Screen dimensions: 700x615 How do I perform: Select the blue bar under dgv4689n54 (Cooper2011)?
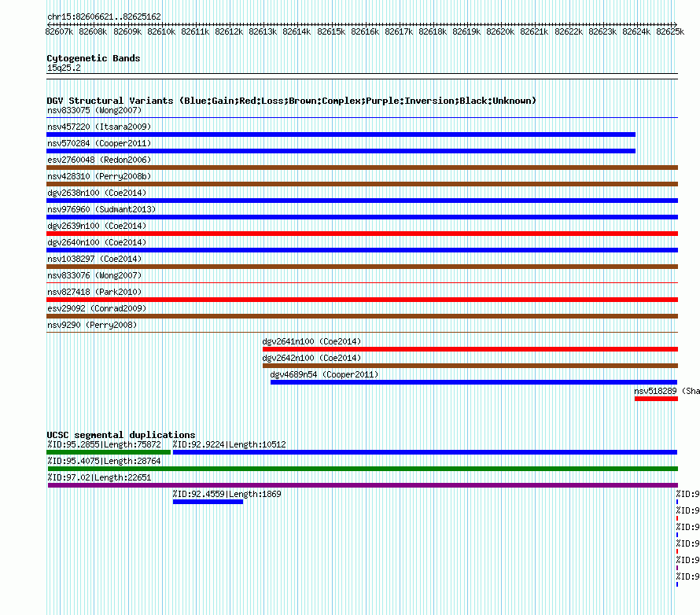473,382
